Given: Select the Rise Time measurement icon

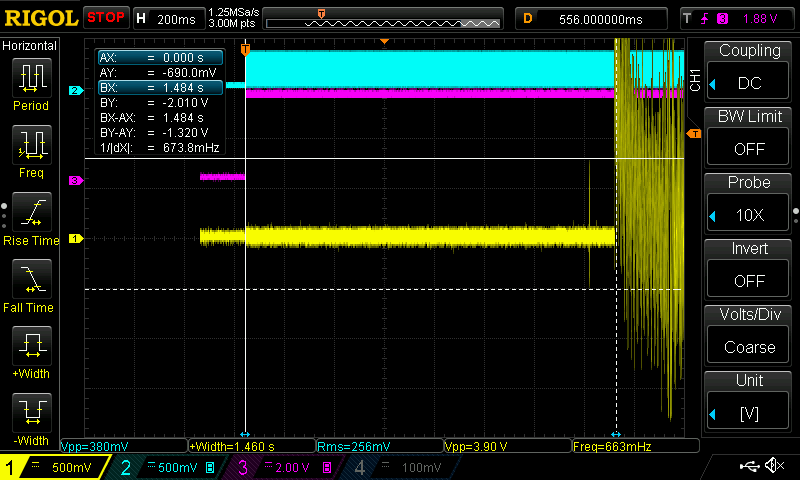Looking at the screenshot, I should [x=32, y=212].
